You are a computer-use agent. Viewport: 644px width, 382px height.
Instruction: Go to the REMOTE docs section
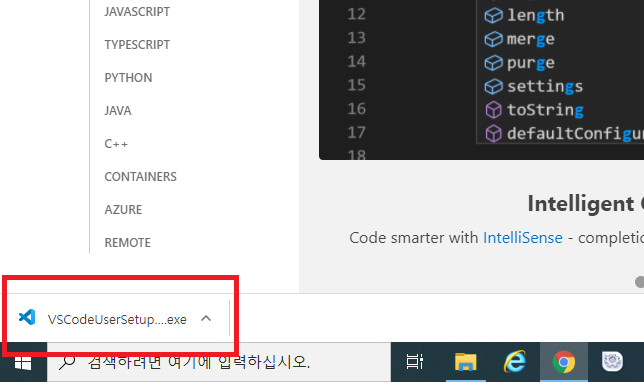pyautogui.click(x=128, y=243)
